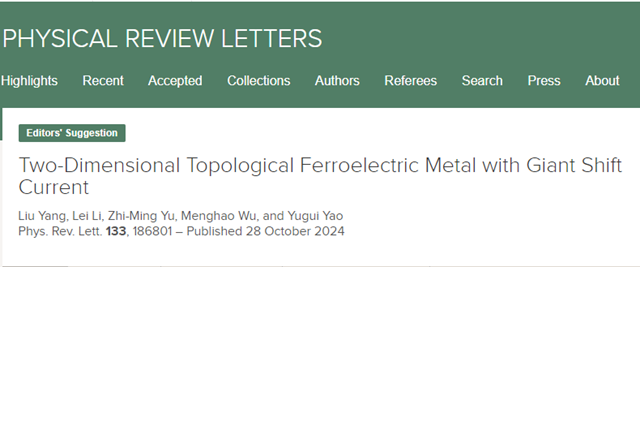The image size is (640, 427).
Task: Click the Editors' Suggestion badge
Action: (x=72, y=133)
